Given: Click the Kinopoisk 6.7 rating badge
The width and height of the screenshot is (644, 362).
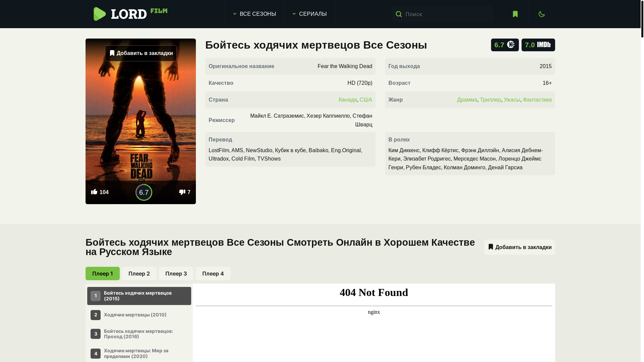Looking at the screenshot, I should coord(505,45).
